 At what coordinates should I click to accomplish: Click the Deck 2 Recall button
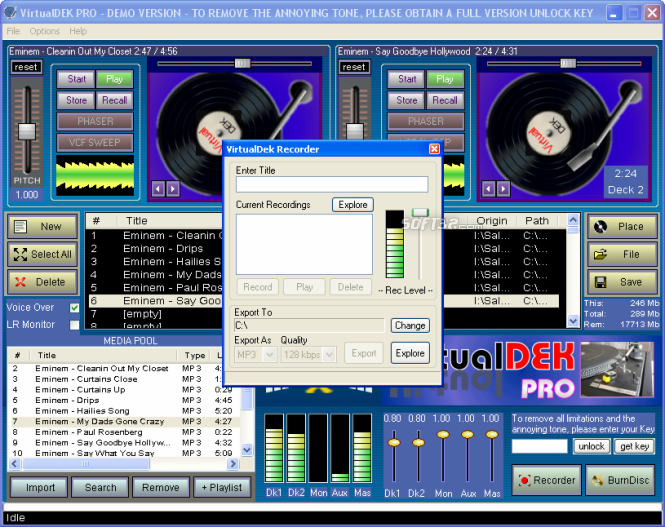click(445, 100)
